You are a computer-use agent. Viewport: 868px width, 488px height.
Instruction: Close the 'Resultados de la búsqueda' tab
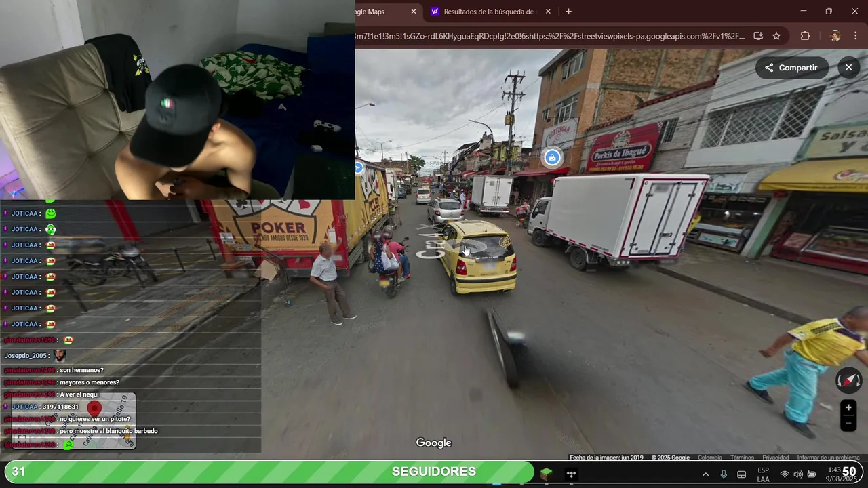pyautogui.click(x=548, y=12)
